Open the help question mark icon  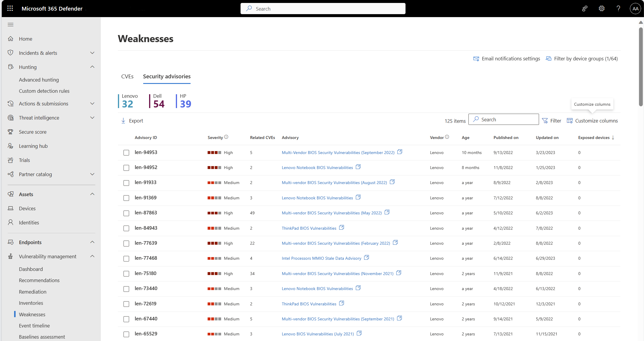pyautogui.click(x=618, y=9)
